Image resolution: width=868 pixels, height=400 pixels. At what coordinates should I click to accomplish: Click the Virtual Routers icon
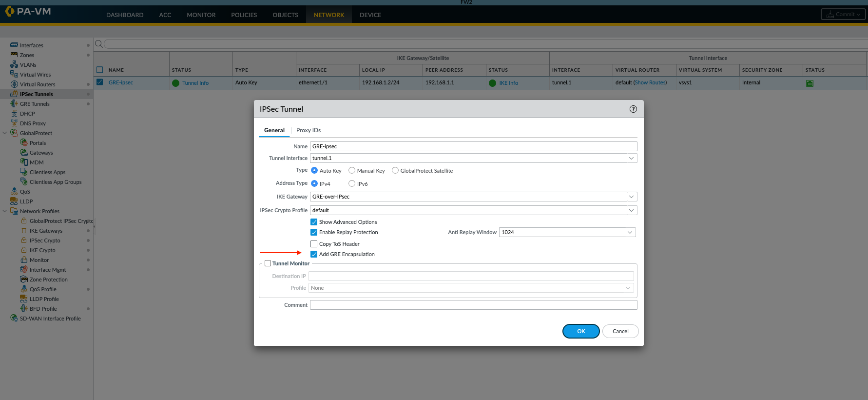[x=14, y=84]
